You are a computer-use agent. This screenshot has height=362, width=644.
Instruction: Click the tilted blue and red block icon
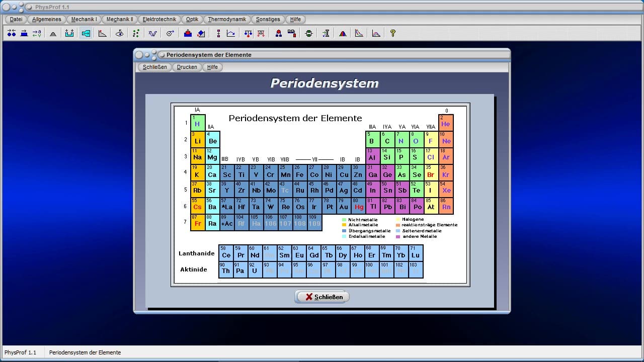(x=201, y=33)
